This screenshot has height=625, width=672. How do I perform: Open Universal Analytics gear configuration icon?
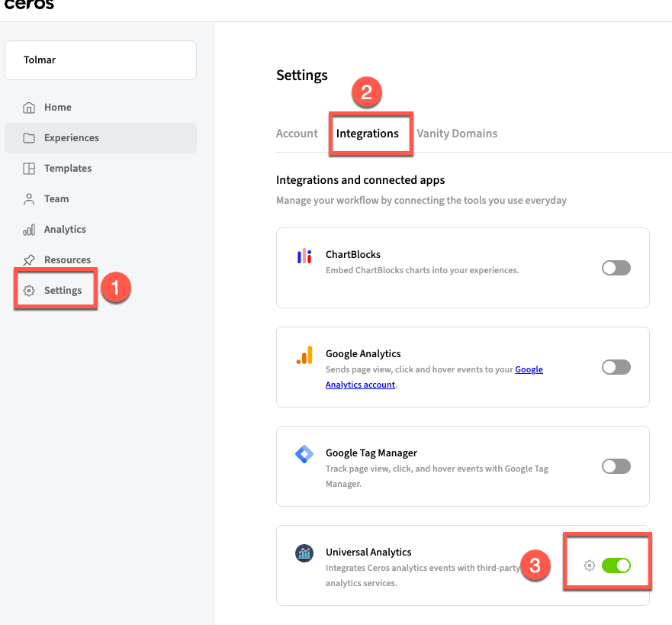[590, 565]
